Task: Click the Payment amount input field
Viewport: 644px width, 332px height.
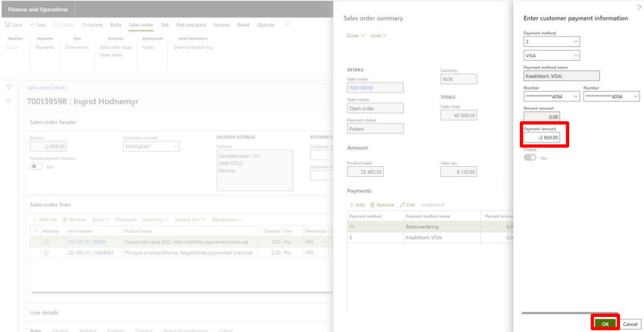Action: 542,138
